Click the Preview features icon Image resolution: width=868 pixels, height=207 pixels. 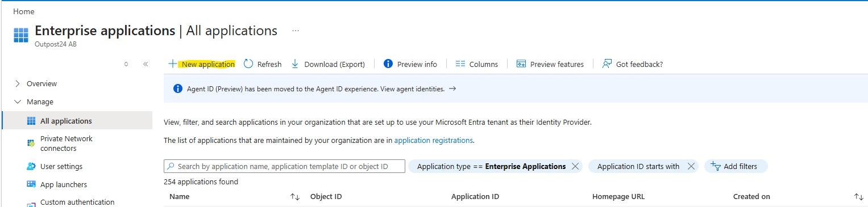tap(521, 64)
